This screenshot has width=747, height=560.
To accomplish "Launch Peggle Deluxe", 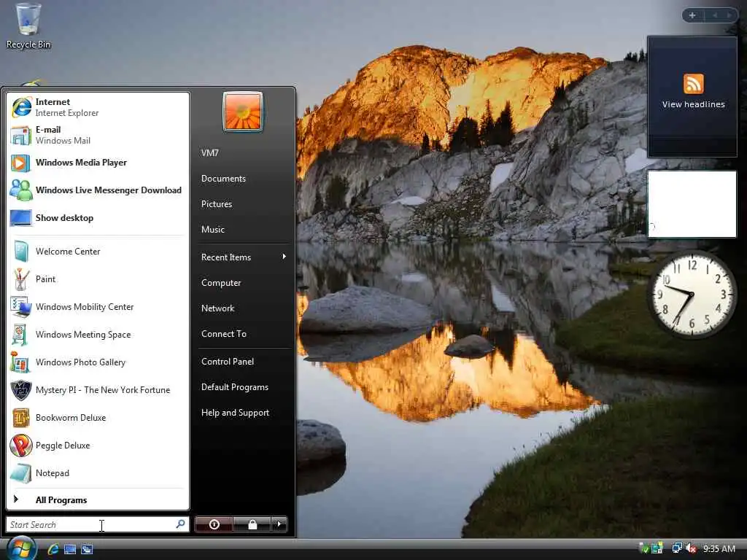I will pyautogui.click(x=97, y=446).
